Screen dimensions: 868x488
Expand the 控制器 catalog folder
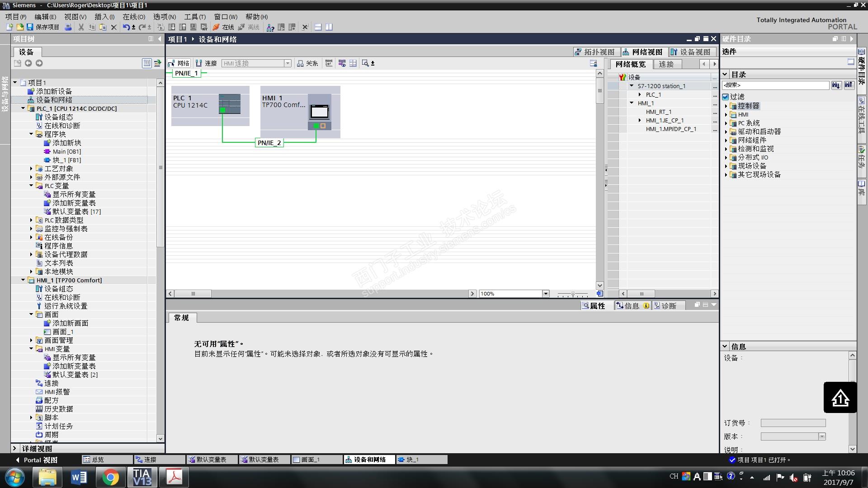point(726,106)
